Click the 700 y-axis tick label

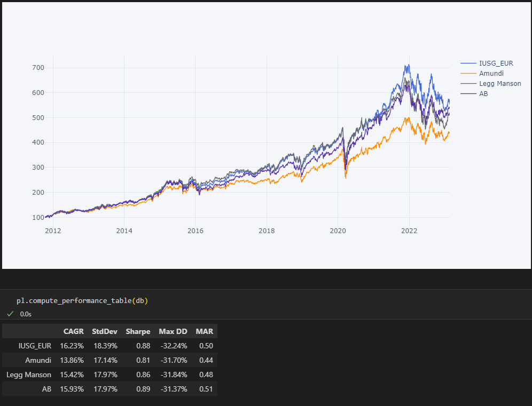(x=37, y=68)
